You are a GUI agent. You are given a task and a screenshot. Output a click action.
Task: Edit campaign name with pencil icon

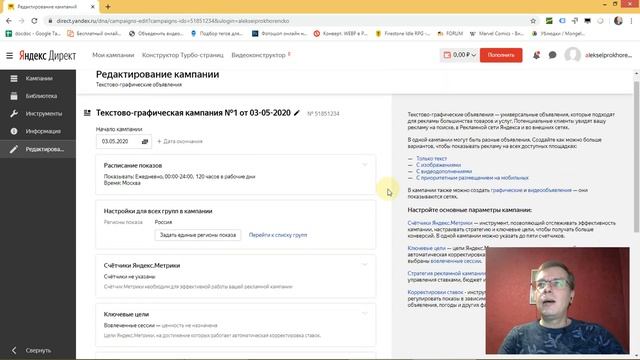click(x=297, y=113)
